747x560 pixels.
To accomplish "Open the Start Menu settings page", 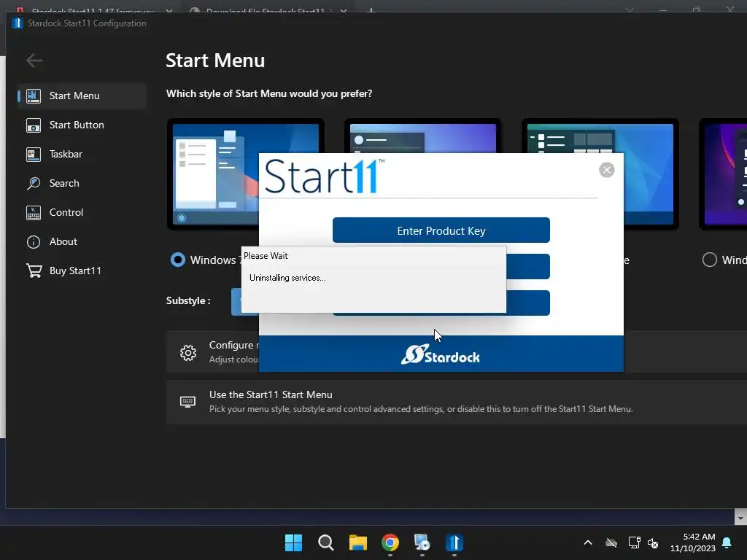I will 82,96.
